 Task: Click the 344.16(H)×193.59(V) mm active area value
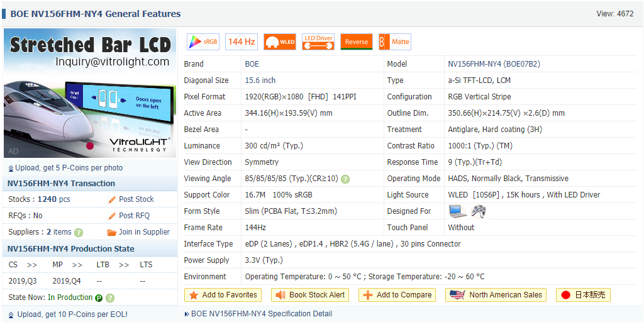pos(289,113)
